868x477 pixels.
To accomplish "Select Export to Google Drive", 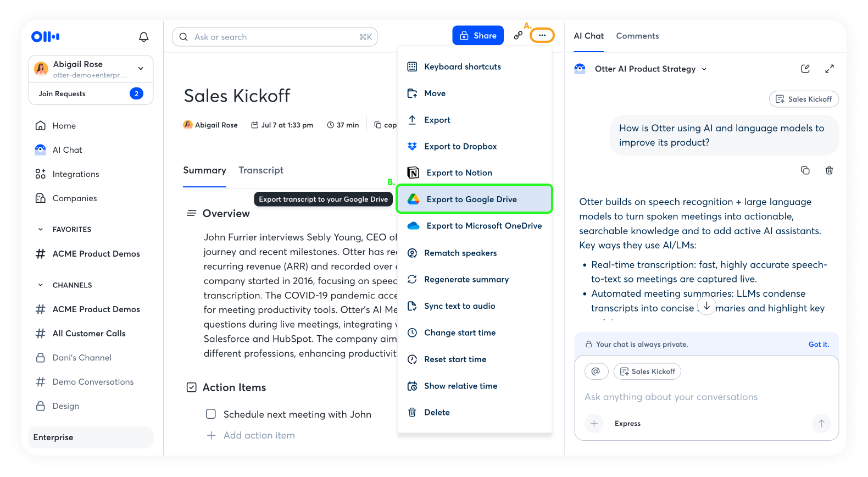I will (x=475, y=199).
